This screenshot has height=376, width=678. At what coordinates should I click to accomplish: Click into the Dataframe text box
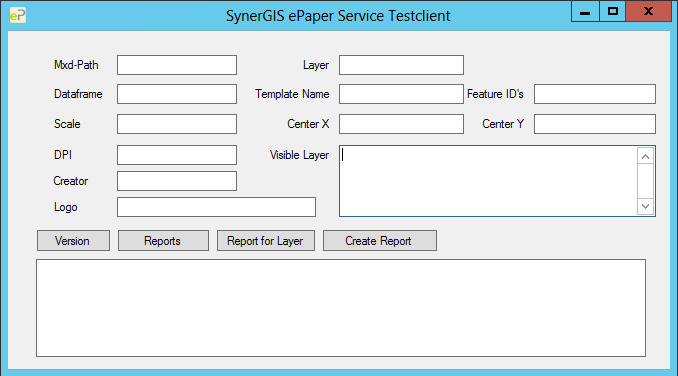coord(177,94)
